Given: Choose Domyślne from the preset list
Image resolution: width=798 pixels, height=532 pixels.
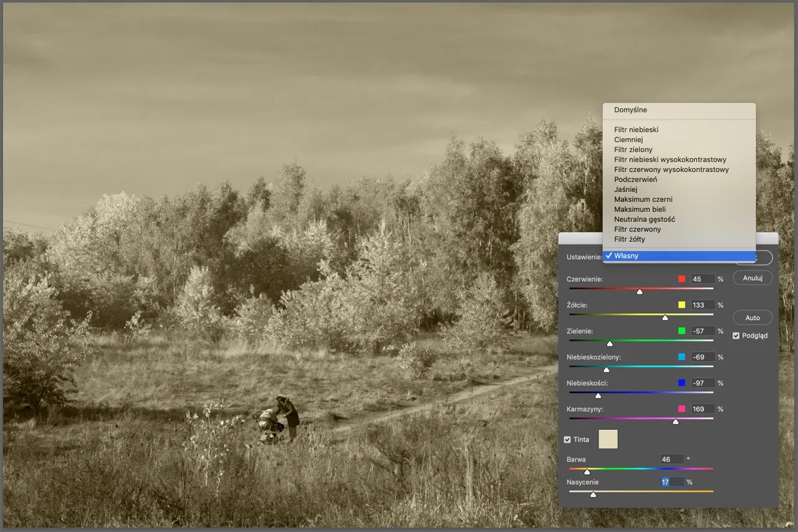Looking at the screenshot, I should (630, 110).
